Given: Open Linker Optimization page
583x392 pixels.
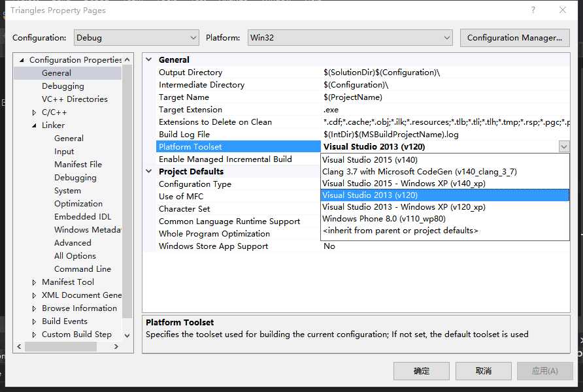Looking at the screenshot, I should point(78,203).
